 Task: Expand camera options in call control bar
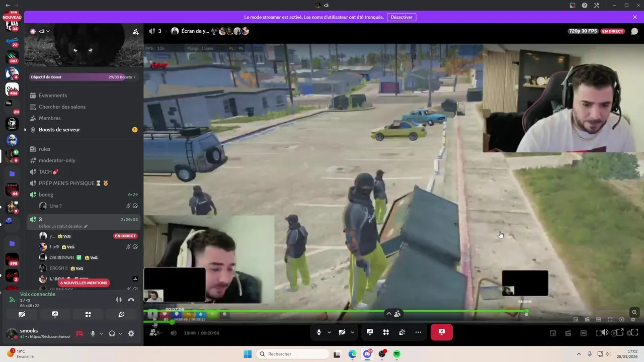(x=352, y=332)
